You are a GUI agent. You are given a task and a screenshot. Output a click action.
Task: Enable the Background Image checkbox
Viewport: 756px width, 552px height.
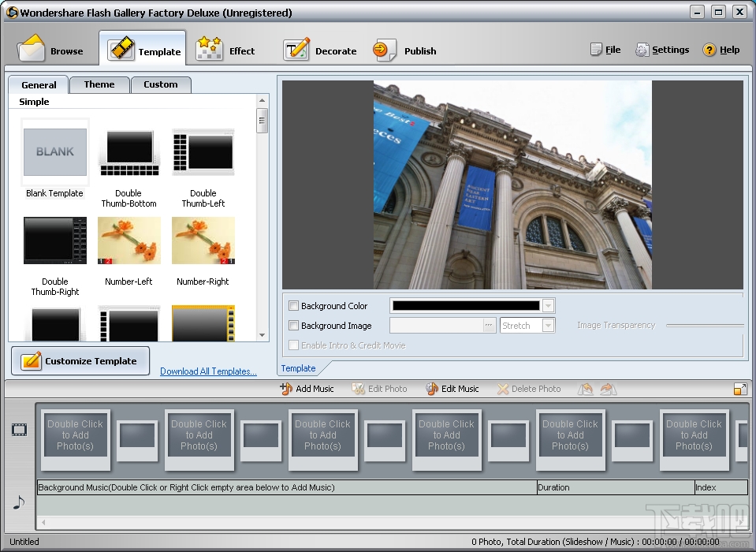coord(294,326)
